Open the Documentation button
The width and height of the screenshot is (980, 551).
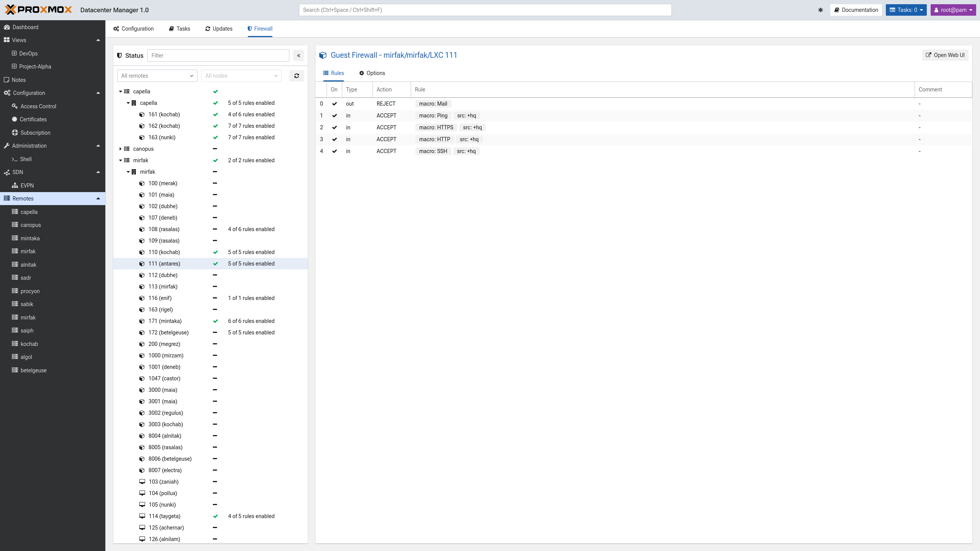coord(856,10)
